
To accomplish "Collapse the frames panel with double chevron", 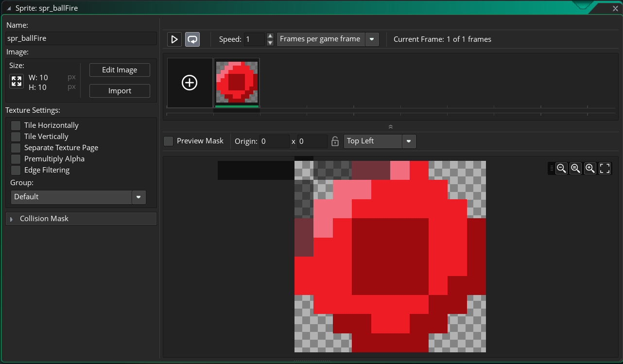I will [x=391, y=127].
